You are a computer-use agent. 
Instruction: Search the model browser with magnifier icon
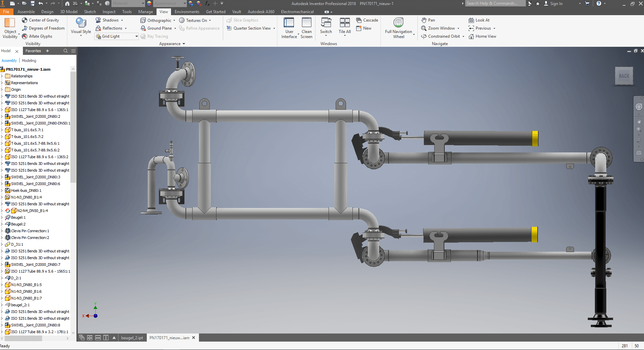[66, 51]
